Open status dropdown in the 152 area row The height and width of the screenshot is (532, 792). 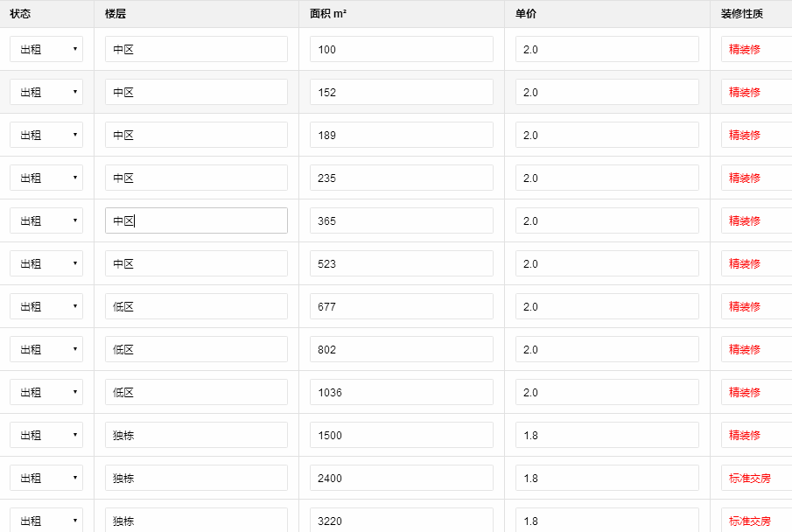tap(46, 92)
